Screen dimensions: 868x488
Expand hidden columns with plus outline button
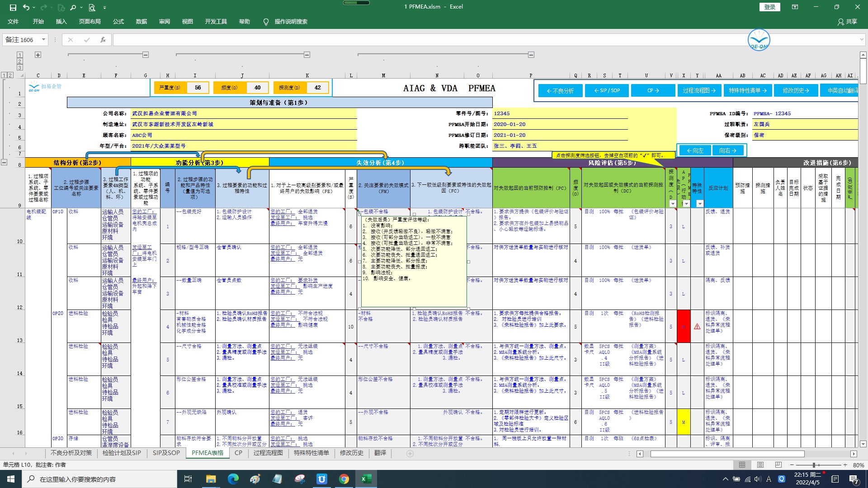point(38,55)
